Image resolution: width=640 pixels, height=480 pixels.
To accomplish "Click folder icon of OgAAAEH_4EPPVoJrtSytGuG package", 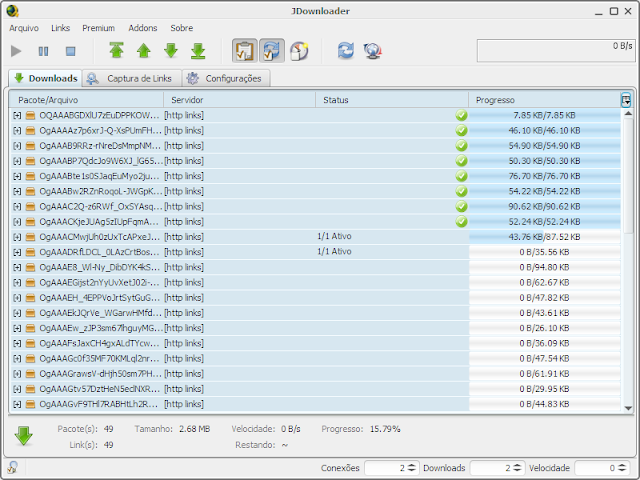I will [x=30, y=298].
